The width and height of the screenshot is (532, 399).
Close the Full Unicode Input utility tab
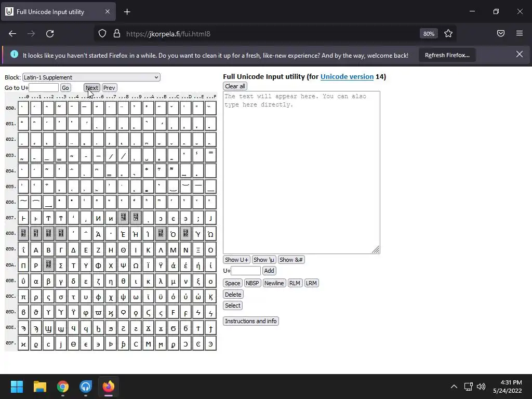tap(107, 11)
